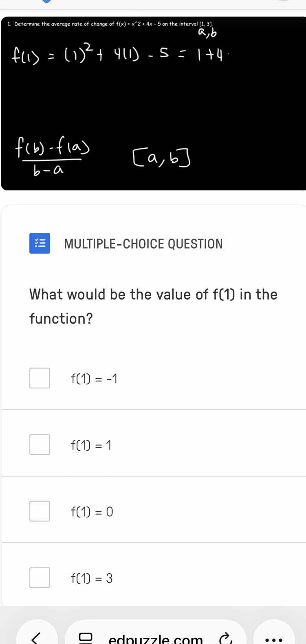306x644 pixels.
Task: Check the f(1) = 0 answer box
Action: 40,511
